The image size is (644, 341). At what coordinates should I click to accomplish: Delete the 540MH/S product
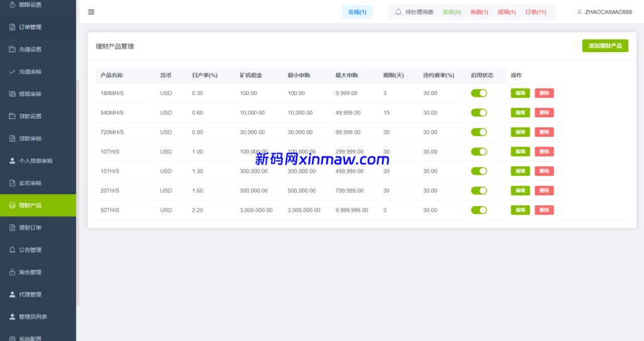pyautogui.click(x=544, y=112)
